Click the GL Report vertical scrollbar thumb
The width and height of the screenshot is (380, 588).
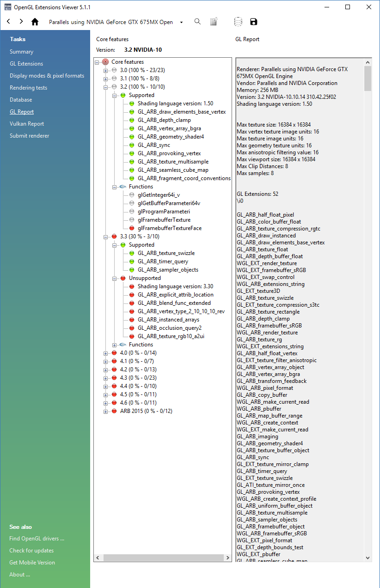368,78
